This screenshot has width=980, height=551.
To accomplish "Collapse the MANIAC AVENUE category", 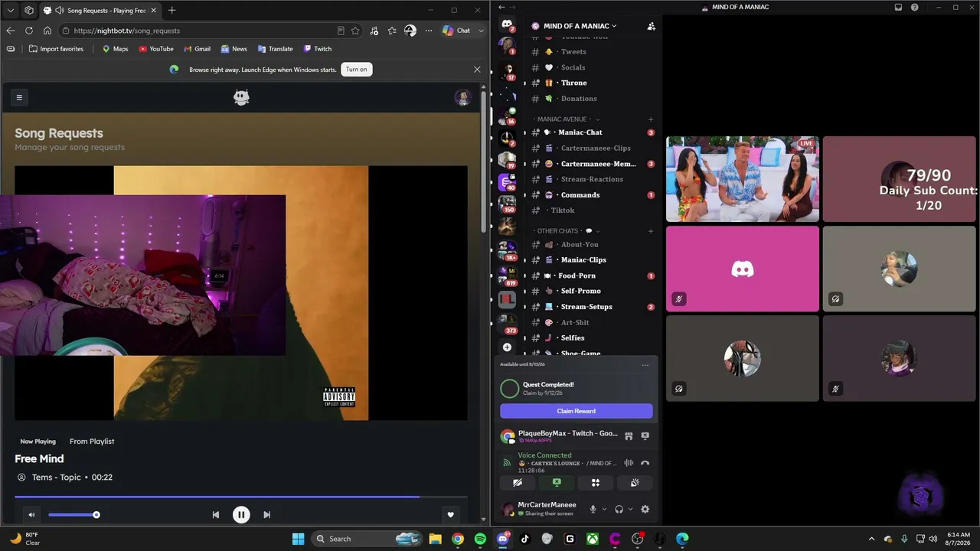I will (567, 119).
